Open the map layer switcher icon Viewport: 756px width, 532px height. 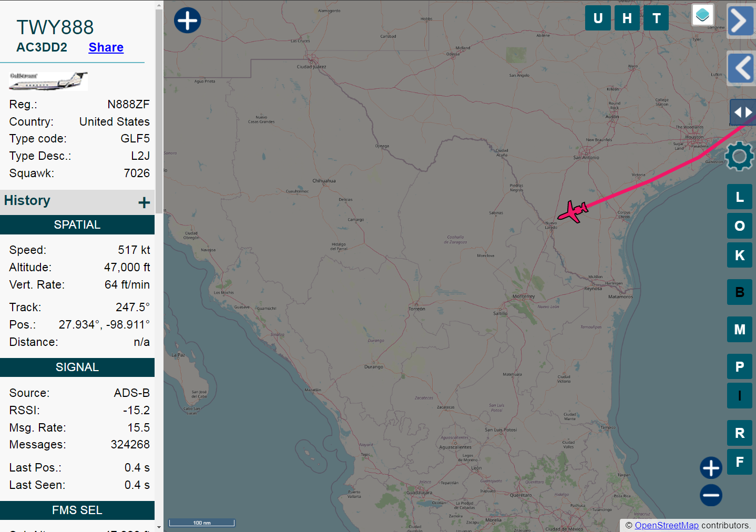point(703,15)
